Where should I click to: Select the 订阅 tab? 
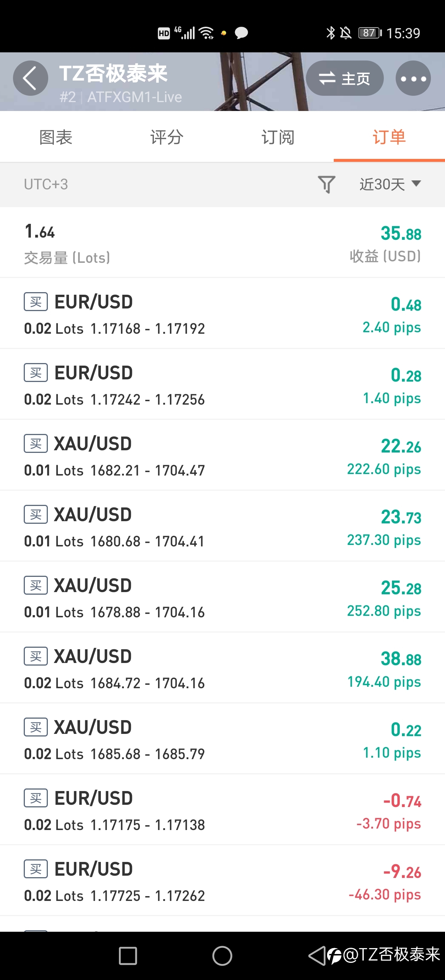tap(278, 137)
